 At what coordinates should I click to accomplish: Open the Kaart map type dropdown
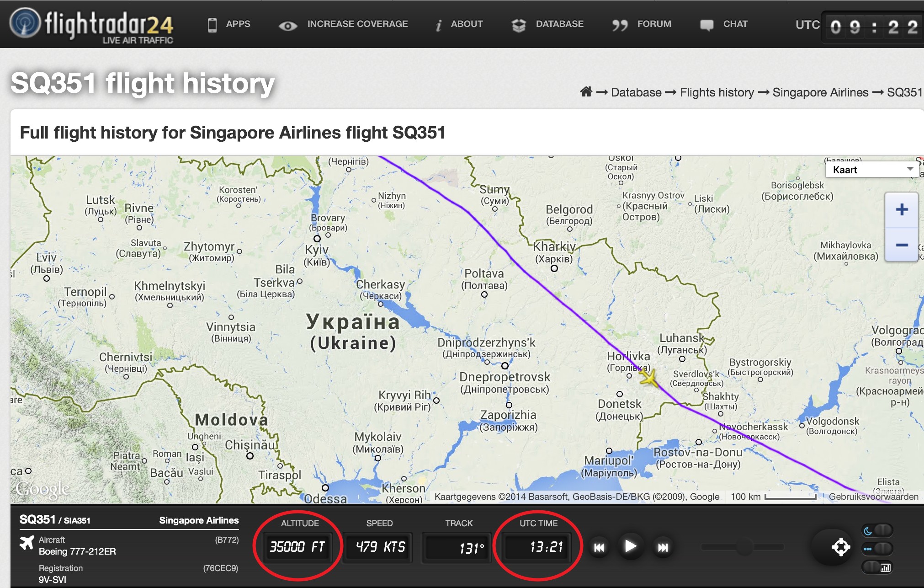point(873,170)
